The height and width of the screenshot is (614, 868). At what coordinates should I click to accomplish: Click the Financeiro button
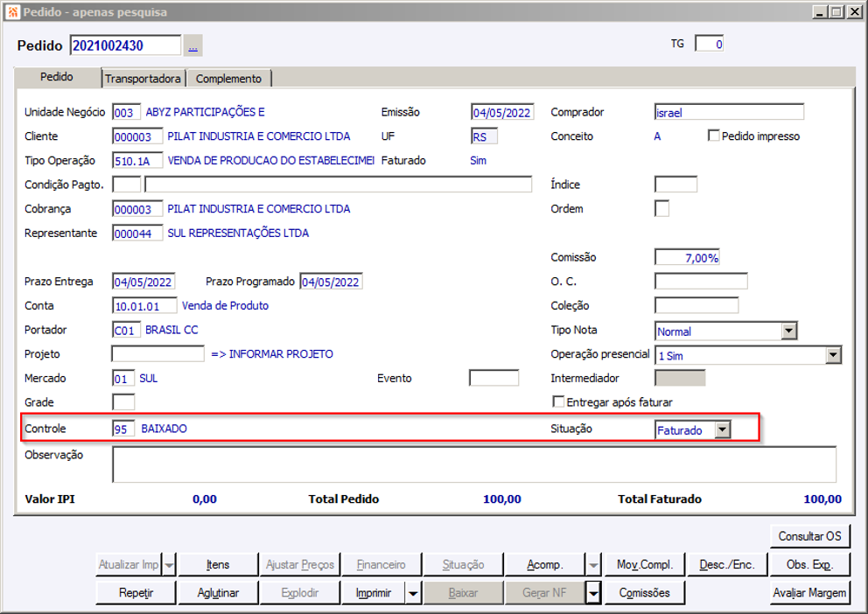click(381, 565)
